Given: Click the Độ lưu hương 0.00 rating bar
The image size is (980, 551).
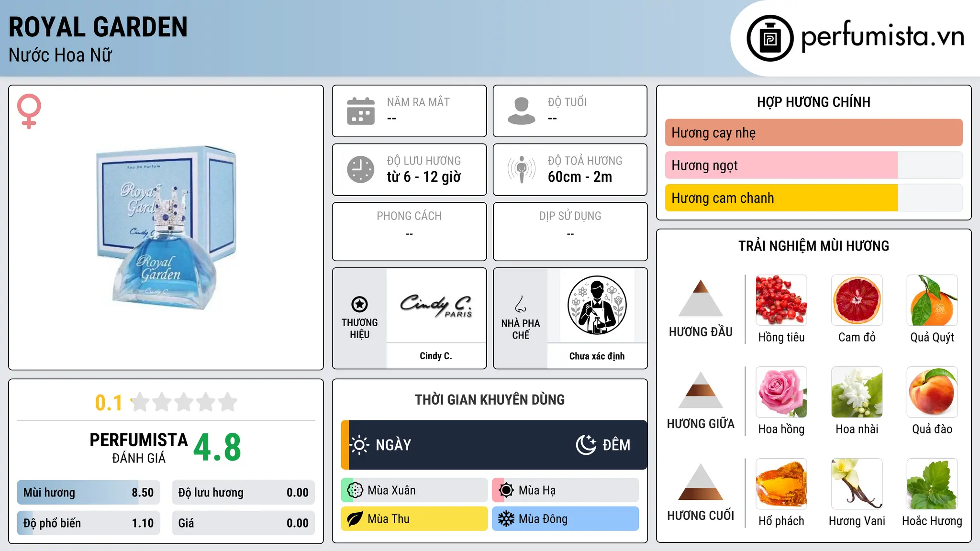Looking at the screenshot, I should [244, 493].
